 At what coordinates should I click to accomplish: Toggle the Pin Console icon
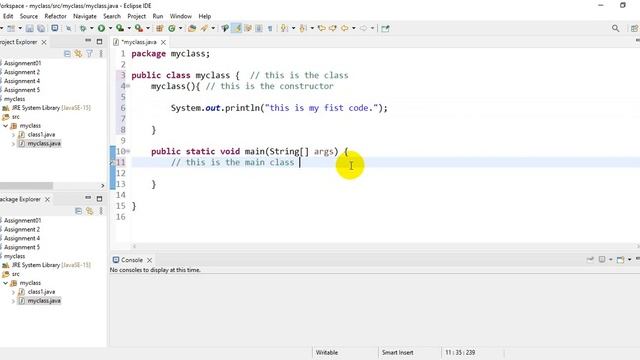pos(590,260)
